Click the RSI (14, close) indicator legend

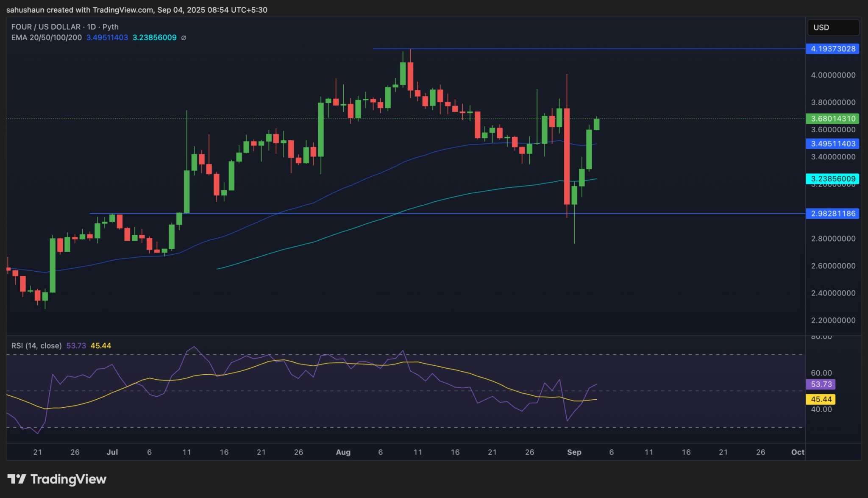point(36,346)
